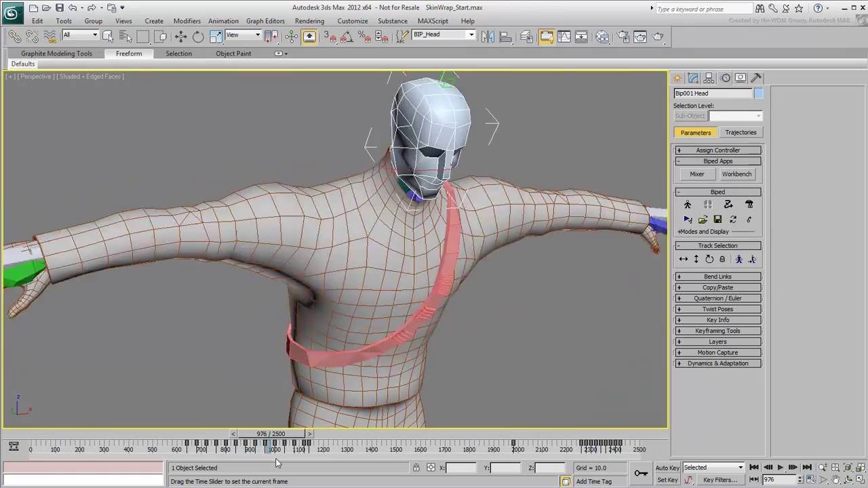Image resolution: width=868 pixels, height=488 pixels.
Task: Open the selection filter All dropdown
Action: (x=80, y=35)
